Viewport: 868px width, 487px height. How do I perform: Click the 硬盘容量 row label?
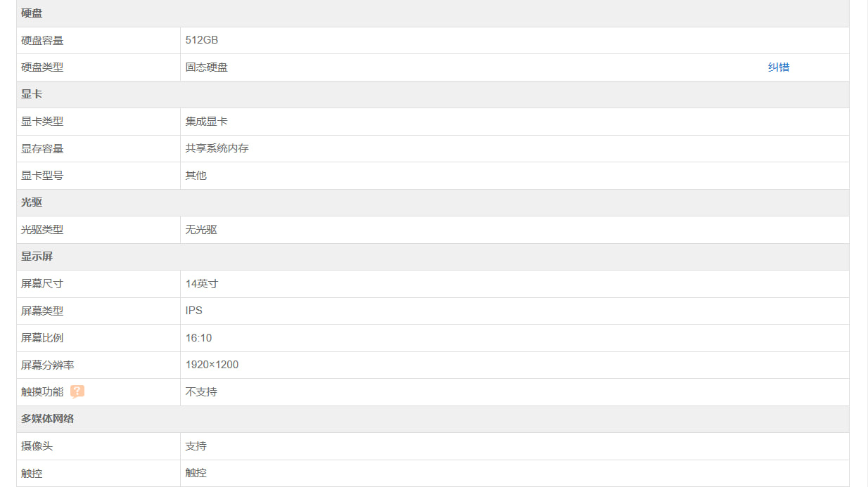[42, 41]
